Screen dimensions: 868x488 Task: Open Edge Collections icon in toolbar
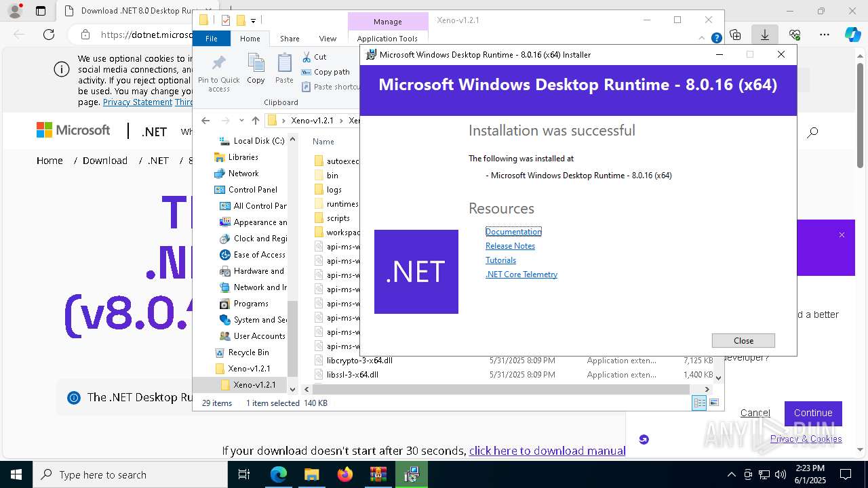(x=735, y=35)
